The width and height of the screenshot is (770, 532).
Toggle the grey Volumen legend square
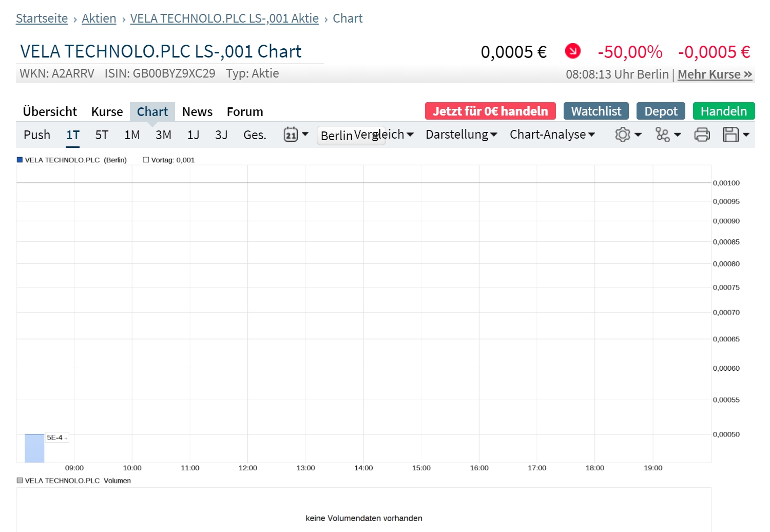click(x=20, y=481)
